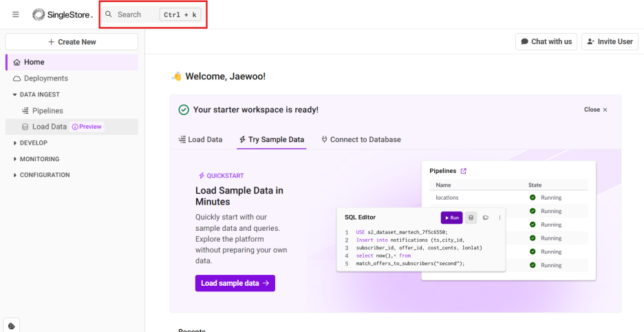Click the Preview badge next to Load Data

click(87, 127)
